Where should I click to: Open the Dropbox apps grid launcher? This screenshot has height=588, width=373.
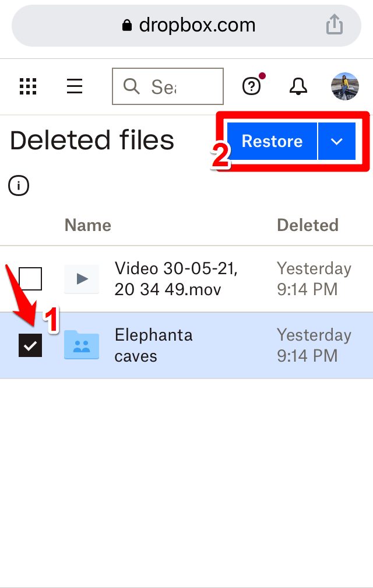(x=27, y=86)
